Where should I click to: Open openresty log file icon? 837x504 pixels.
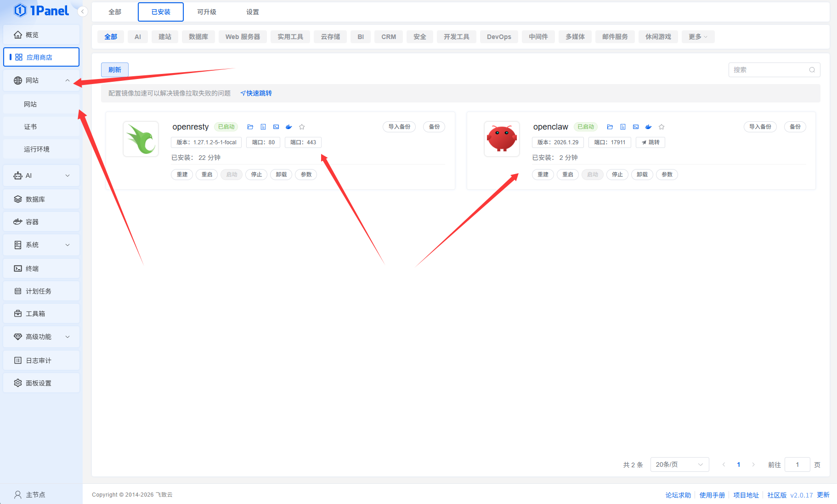(263, 127)
